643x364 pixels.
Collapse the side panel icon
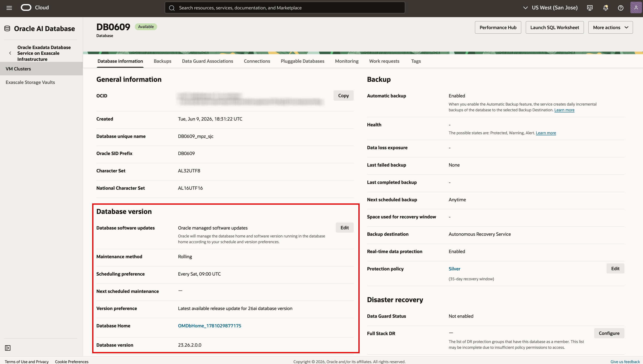(x=8, y=348)
